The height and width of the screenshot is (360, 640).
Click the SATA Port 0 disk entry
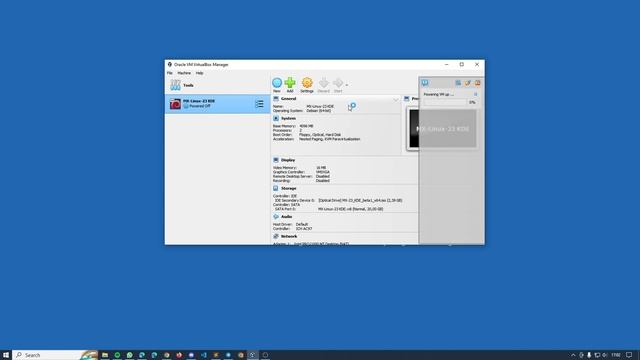[351, 209]
